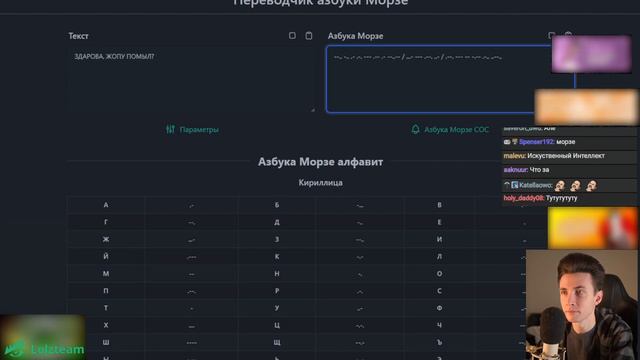The image size is (640, 360).
Task: Click the letter Е table cell
Action: 439,222
